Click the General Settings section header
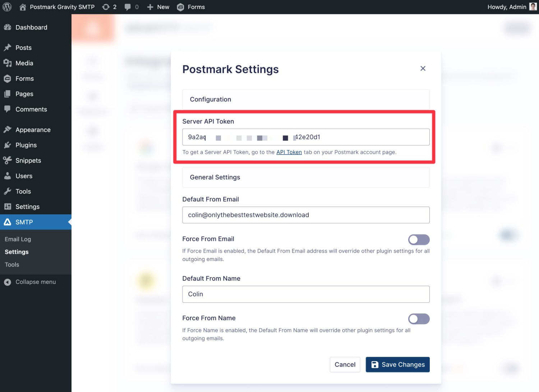Screen dimensions: 539x392 306,177
